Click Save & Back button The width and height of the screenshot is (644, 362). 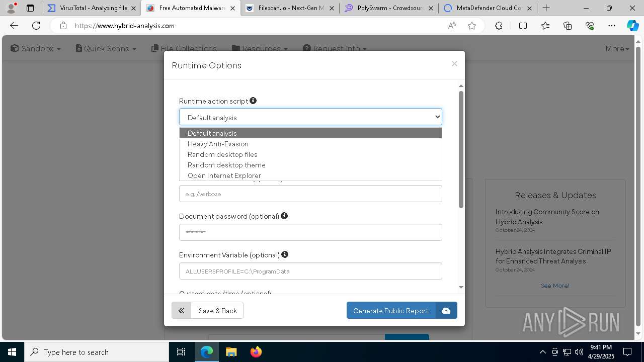pos(217,311)
